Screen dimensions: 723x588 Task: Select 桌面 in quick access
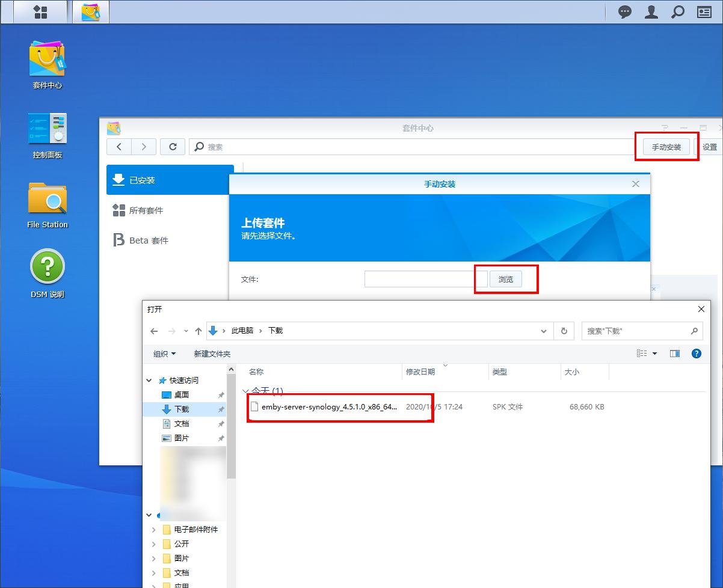point(182,395)
